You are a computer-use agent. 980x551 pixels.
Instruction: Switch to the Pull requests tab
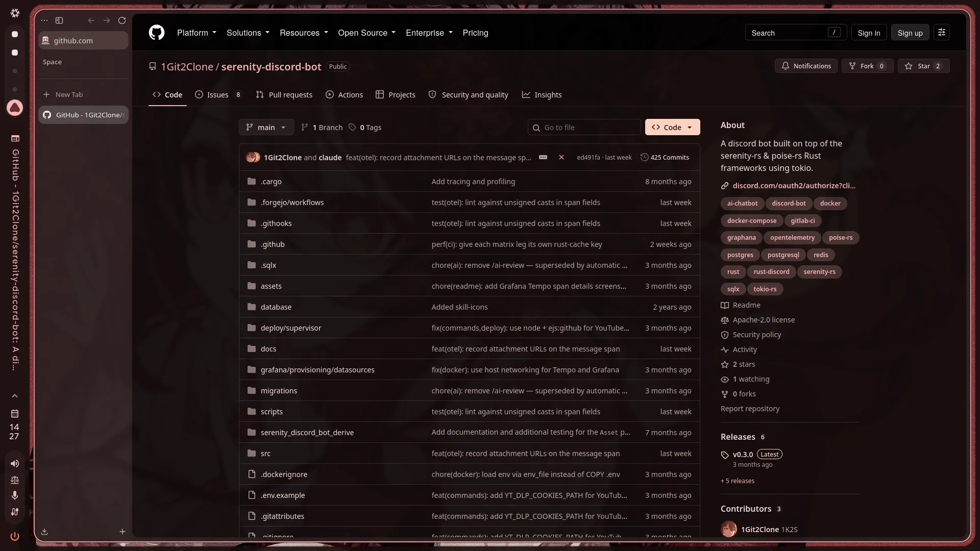[x=284, y=95]
